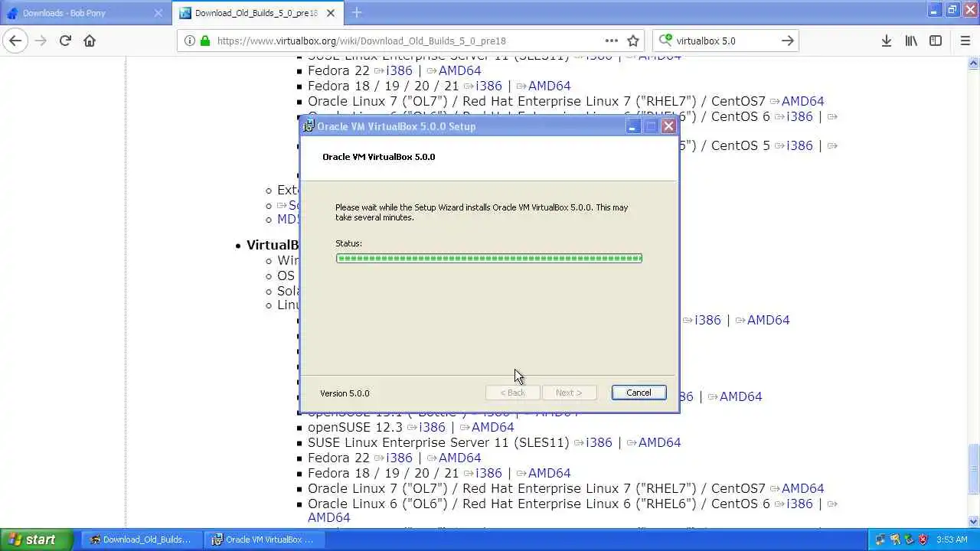This screenshot has height=551, width=980.
Task: Click 'Oracle VM VirtualBox 5.0.0' dialog heading
Action: pos(378,157)
